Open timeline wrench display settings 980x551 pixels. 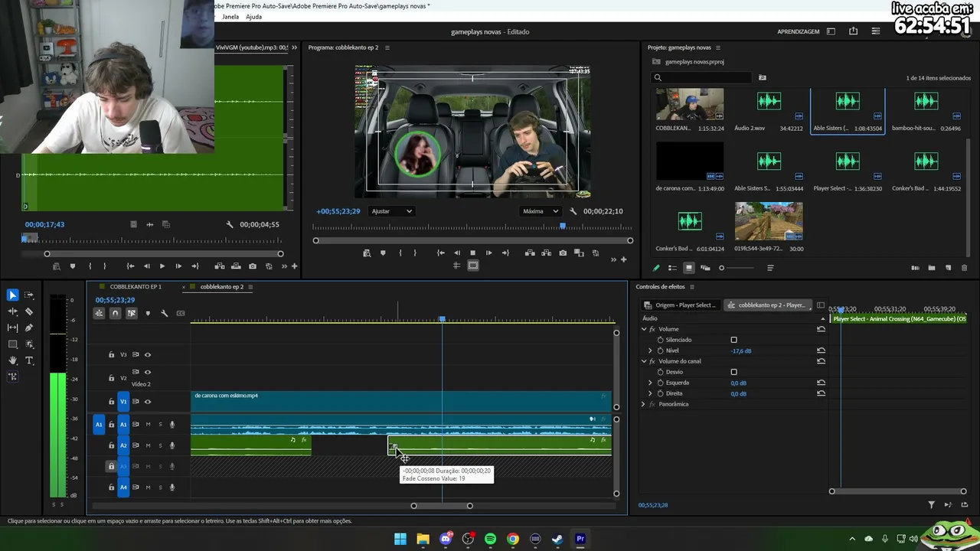(x=164, y=313)
